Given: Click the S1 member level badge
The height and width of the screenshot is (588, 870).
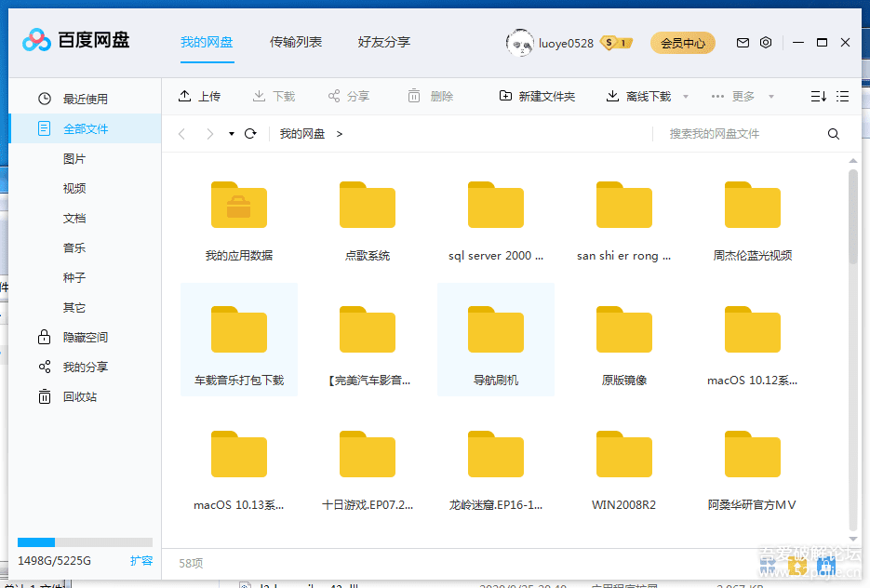Looking at the screenshot, I should coord(616,43).
